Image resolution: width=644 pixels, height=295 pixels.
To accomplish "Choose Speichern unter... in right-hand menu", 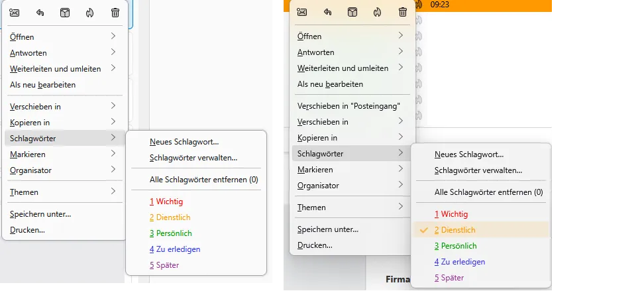I will [x=352, y=229].
